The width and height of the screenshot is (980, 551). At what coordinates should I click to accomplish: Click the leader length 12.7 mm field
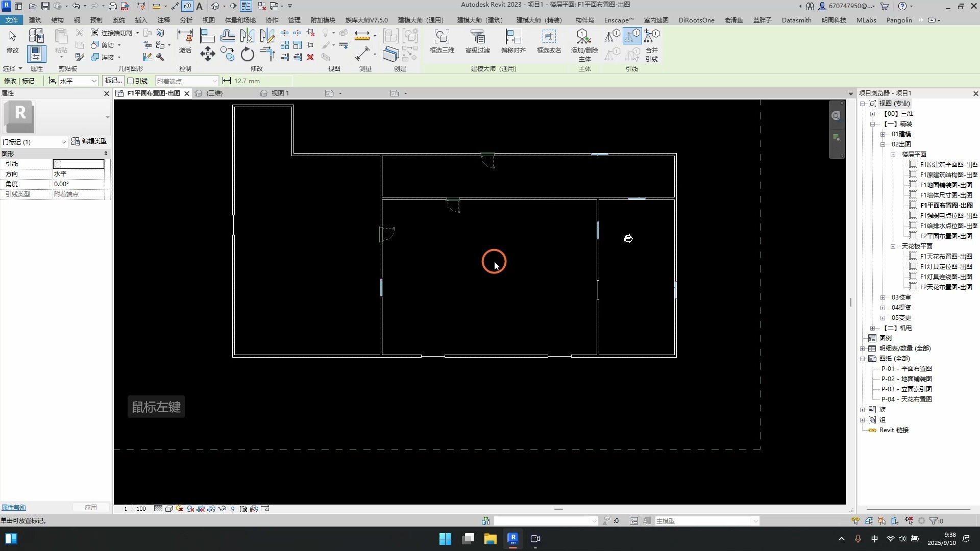[x=263, y=81]
